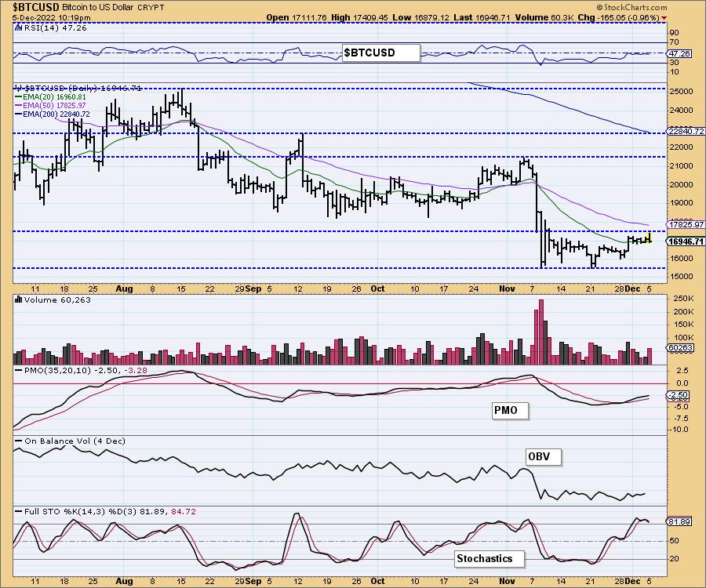The image size is (706, 588).
Task: Click the 250K volume axis label
Action: tap(683, 299)
